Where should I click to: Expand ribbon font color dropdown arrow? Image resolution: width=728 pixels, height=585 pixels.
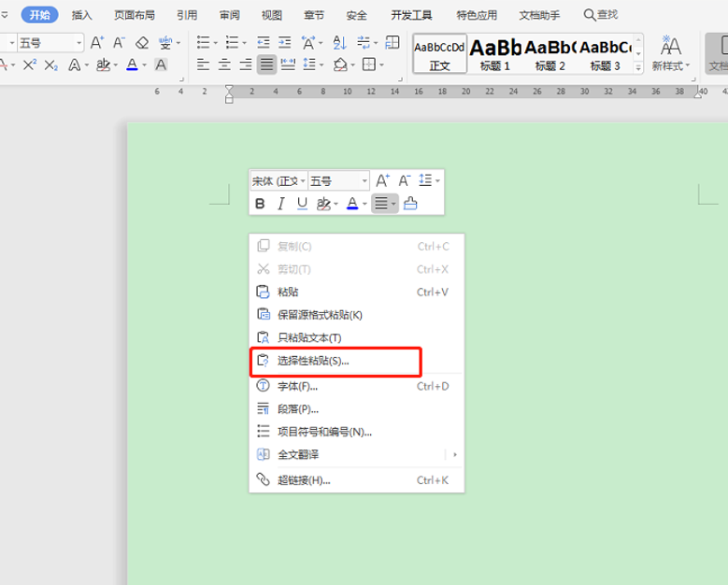[145, 65]
